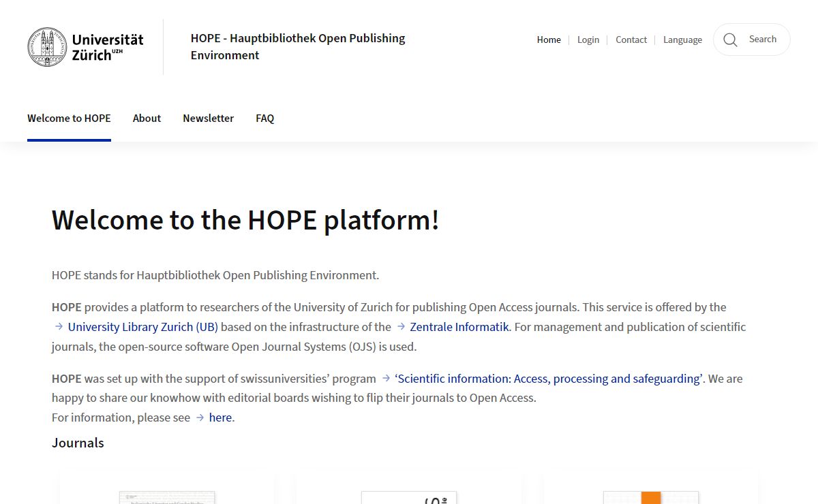Open the middle journal cover thumbnail
This screenshot has width=818, height=504.
point(409,498)
